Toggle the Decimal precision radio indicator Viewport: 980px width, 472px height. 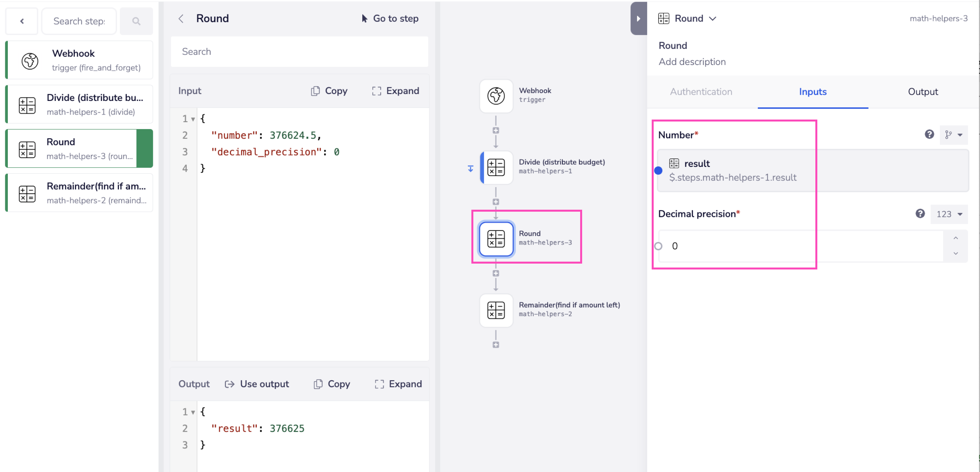tap(658, 246)
